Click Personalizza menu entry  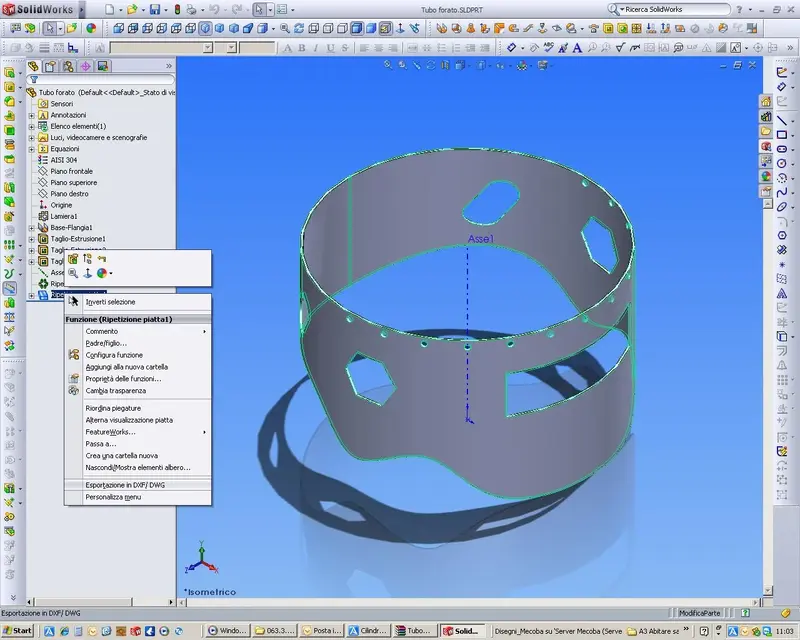tap(113, 497)
